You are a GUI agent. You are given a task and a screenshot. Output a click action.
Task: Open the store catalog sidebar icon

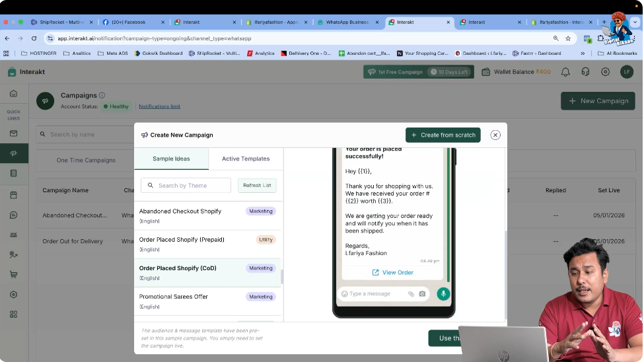click(14, 195)
